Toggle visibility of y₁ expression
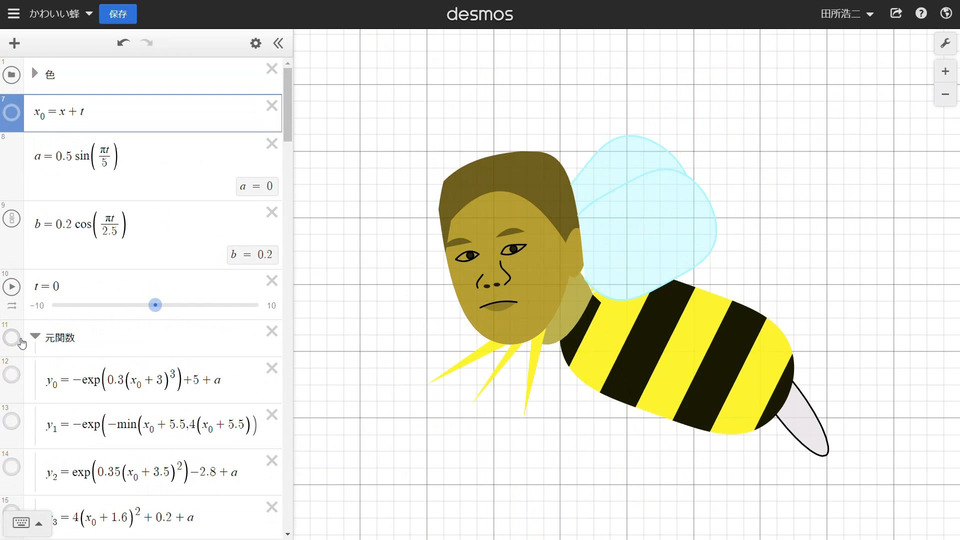 click(11, 421)
